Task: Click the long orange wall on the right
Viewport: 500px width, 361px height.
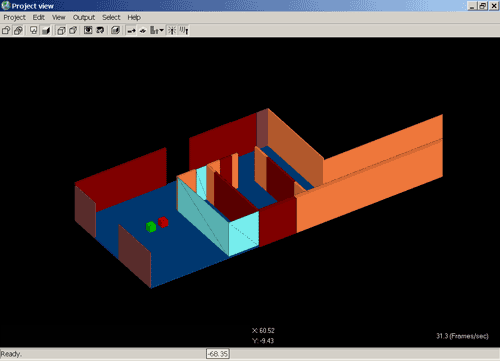Action: click(370, 187)
